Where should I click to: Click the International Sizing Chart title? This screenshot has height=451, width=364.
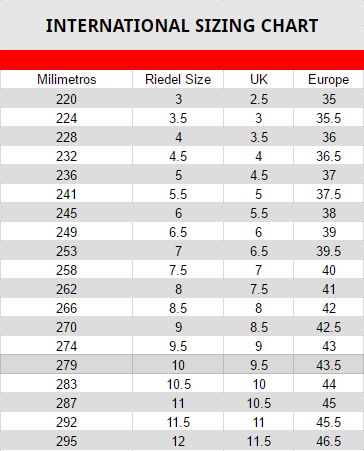click(x=182, y=26)
